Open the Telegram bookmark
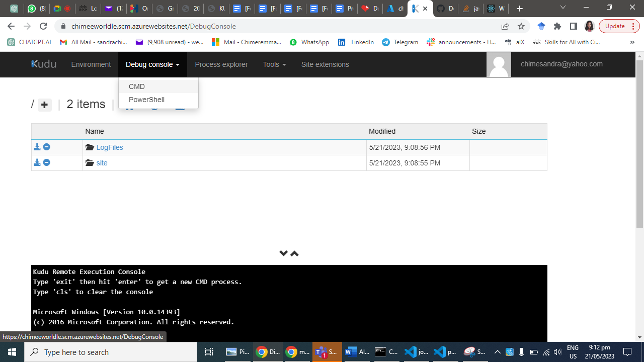This screenshot has width=644, height=362. point(400,42)
